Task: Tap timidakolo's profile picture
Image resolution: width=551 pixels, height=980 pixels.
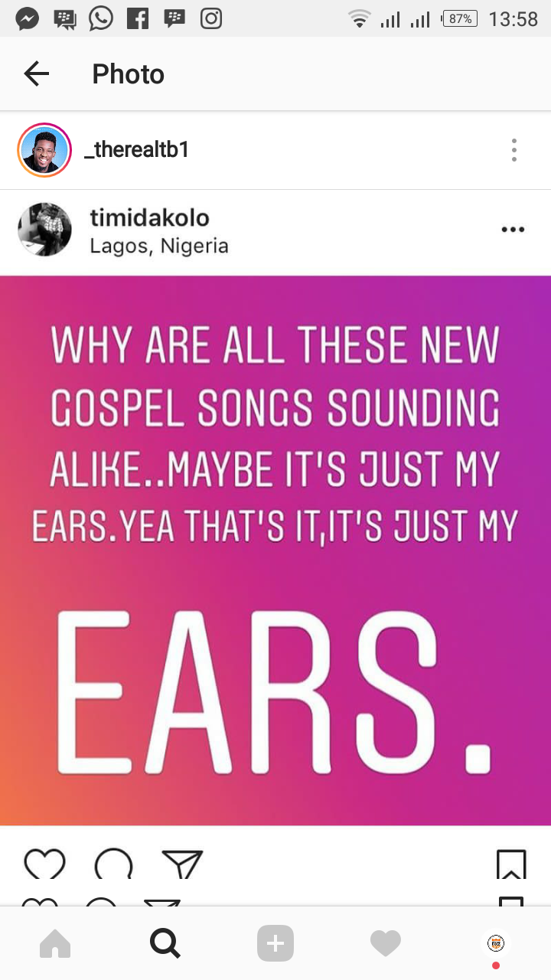Action: tap(44, 230)
